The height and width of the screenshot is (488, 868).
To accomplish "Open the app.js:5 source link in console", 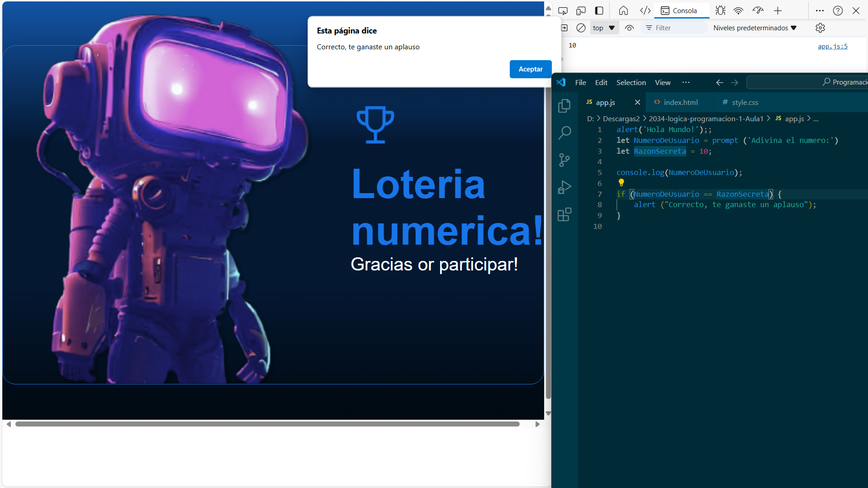I will point(832,46).
